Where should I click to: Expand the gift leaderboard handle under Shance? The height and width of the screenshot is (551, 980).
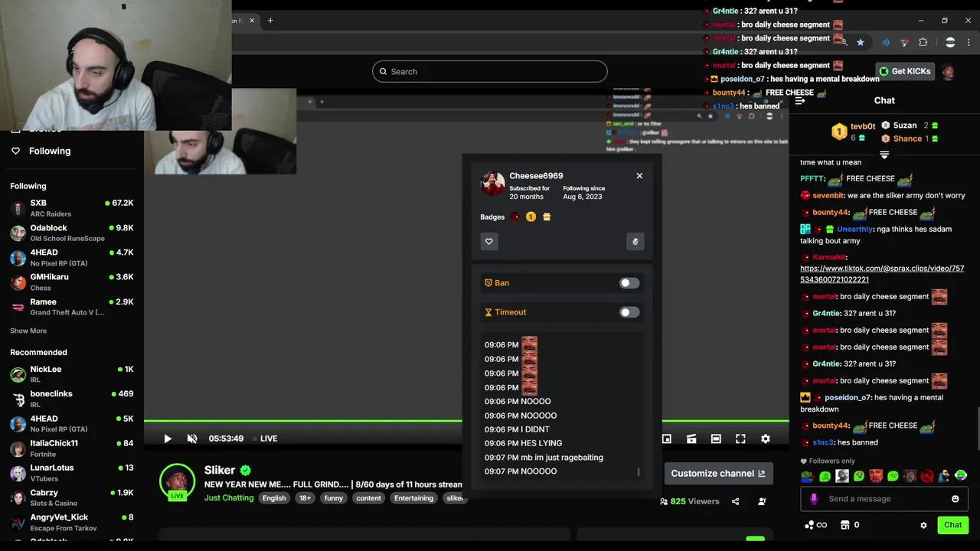click(x=884, y=155)
